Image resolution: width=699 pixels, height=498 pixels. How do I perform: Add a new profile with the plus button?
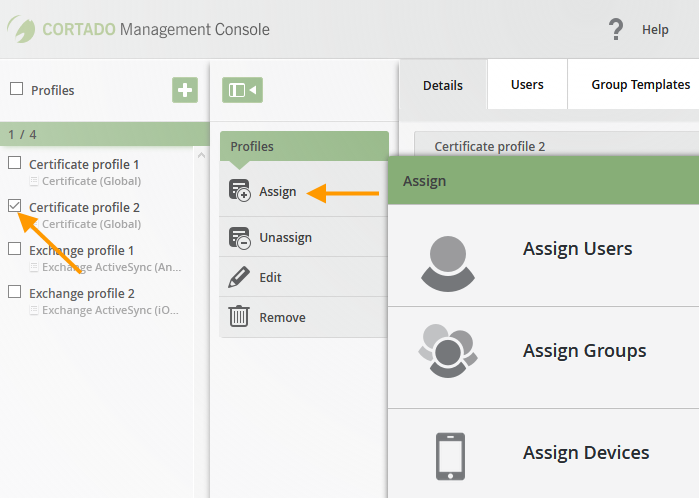[x=185, y=90]
